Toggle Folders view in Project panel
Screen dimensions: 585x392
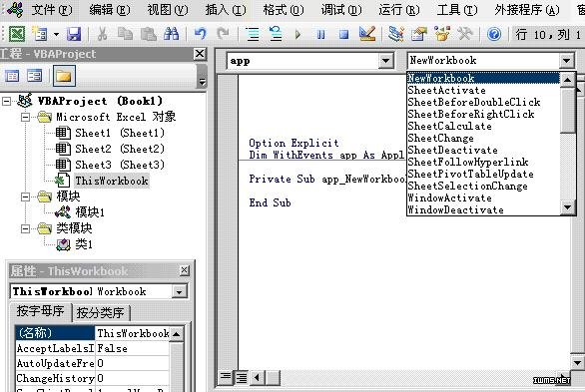tap(64, 76)
